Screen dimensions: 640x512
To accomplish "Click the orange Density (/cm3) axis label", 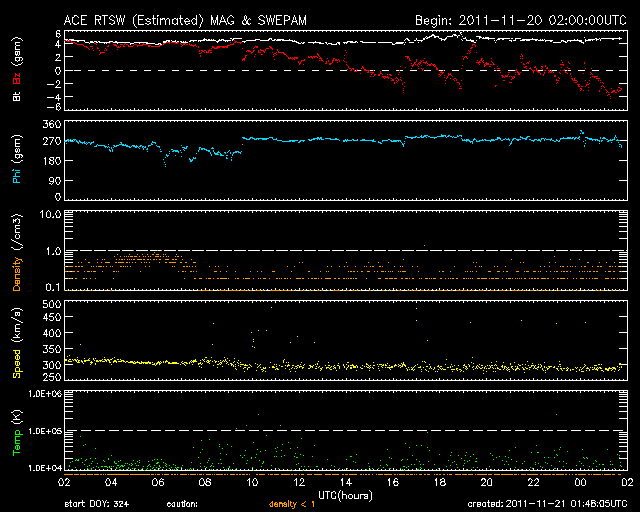I will 16,256.
